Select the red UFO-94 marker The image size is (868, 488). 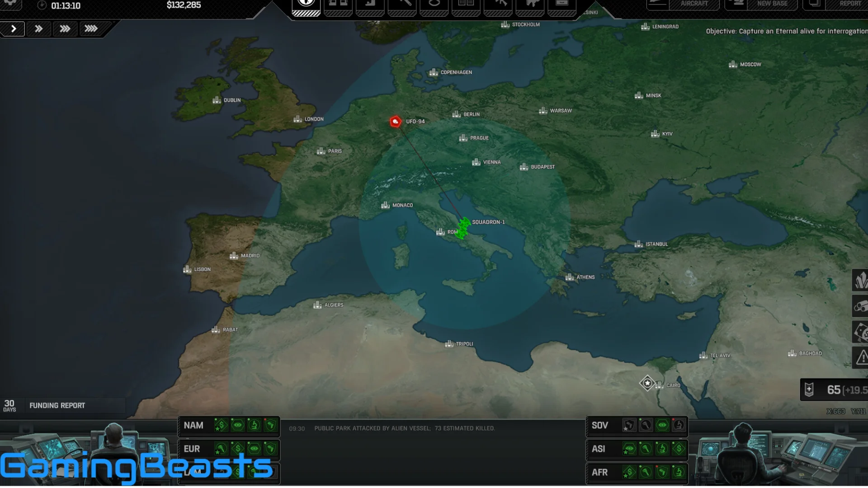(396, 122)
